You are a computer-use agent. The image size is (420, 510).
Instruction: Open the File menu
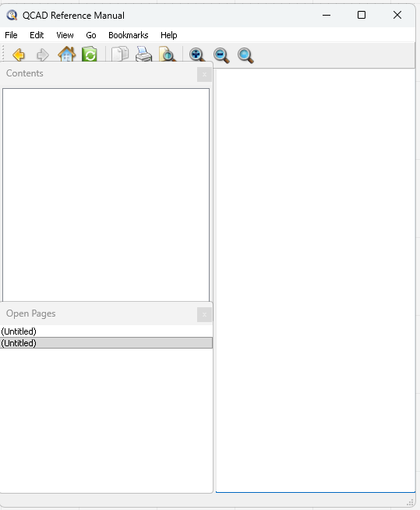click(x=11, y=35)
